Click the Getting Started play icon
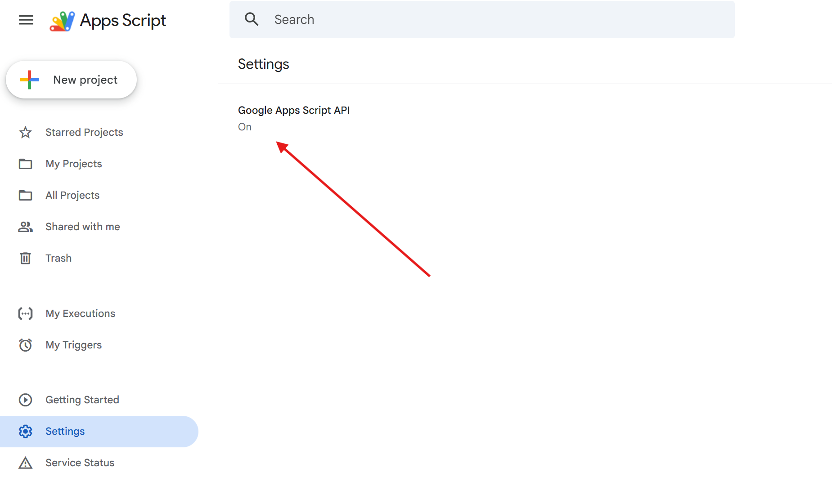The width and height of the screenshot is (832, 504). point(26,400)
